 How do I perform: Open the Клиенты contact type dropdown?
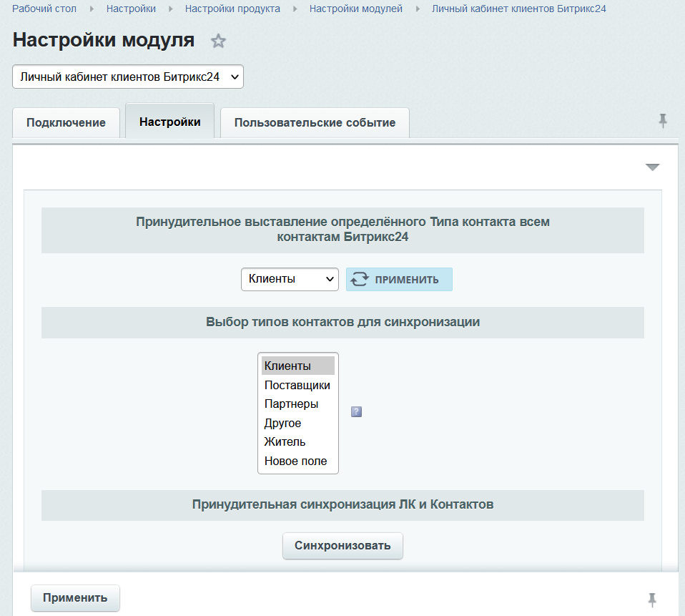tap(289, 279)
